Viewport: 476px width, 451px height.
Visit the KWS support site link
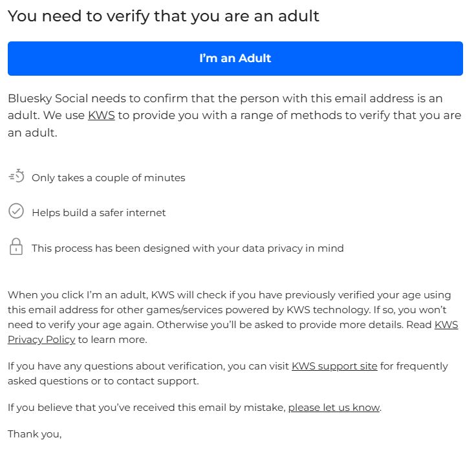[334, 366]
